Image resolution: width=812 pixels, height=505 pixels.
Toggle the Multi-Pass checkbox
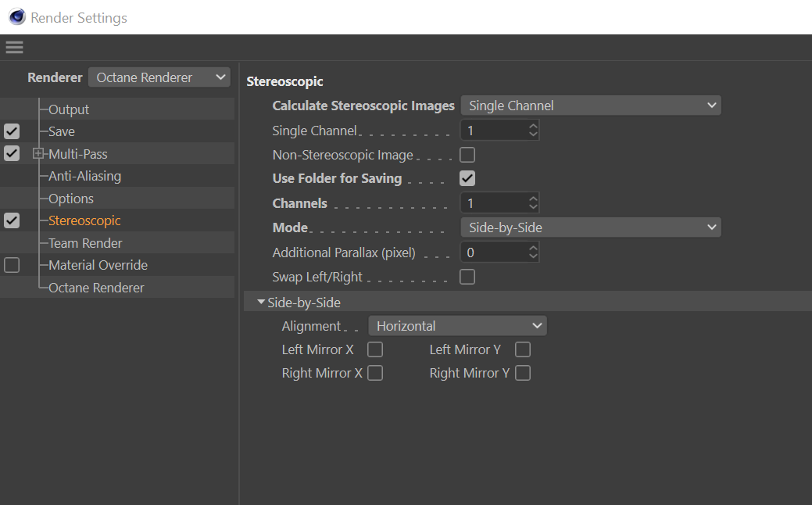(12, 154)
